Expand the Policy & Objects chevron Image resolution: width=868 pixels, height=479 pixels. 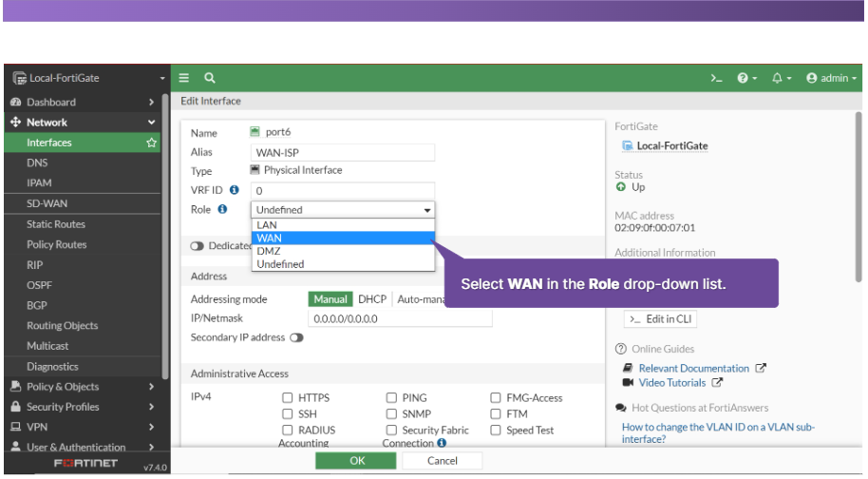(151, 387)
